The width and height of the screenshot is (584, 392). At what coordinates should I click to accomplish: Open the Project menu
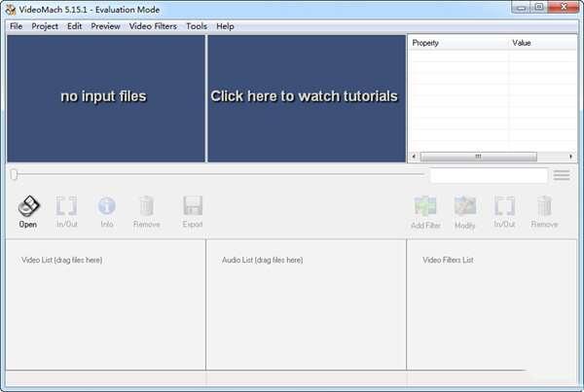45,26
